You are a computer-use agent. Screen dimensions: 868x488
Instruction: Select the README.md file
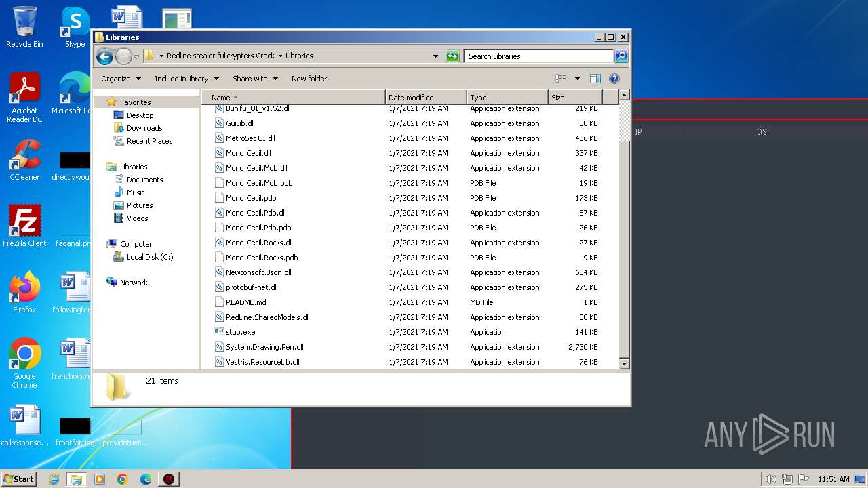click(245, 302)
